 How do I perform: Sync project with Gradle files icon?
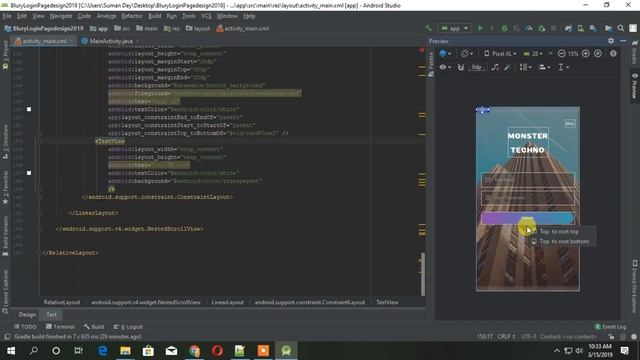click(568, 28)
